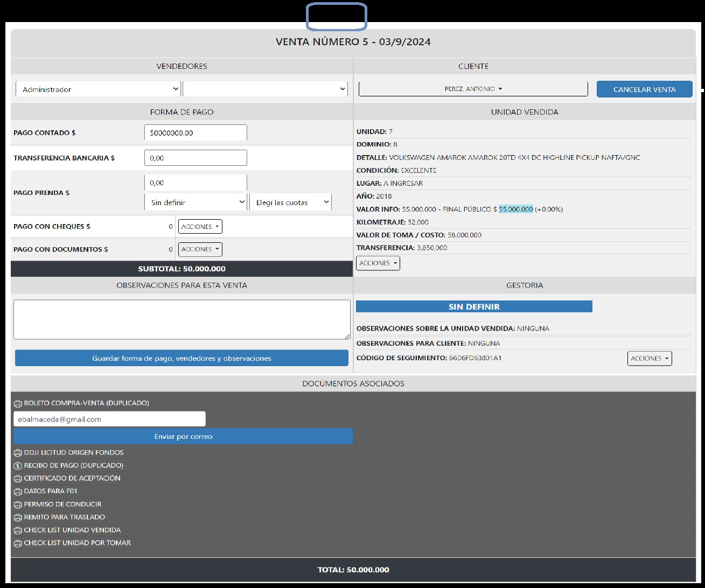Click the KILOMETRAJE value 52.000
The height and width of the screenshot is (588, 705).
(418, 222)
